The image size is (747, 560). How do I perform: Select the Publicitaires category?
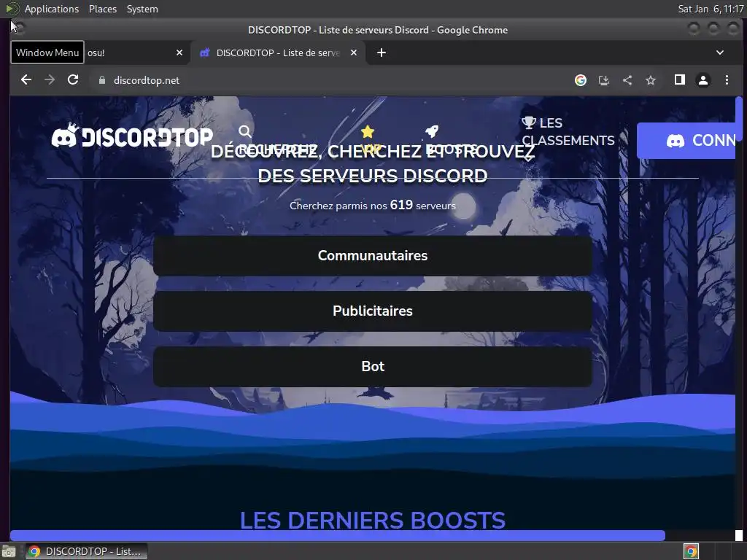[x=373, y=311]
